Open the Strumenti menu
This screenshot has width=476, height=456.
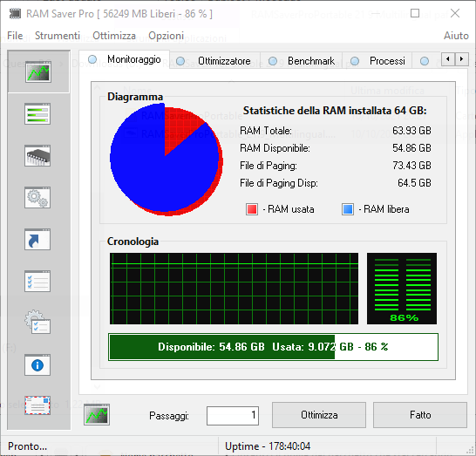pyautogui.click(x=58, y=36)
